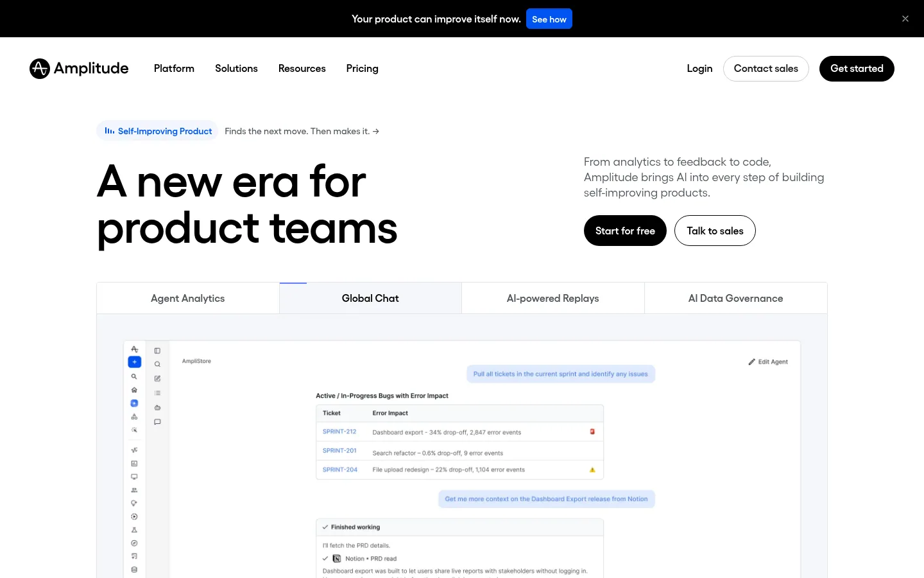This screenshot has height=578, width=924.
Task: Open the AI Data Governance tab
Action: pyautogui.click(x=736, y=299)
